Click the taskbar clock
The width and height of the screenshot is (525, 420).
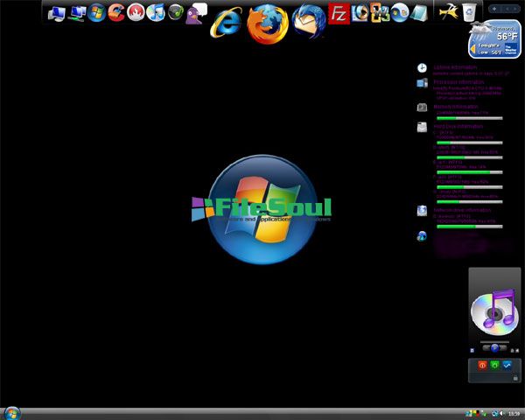513,413
